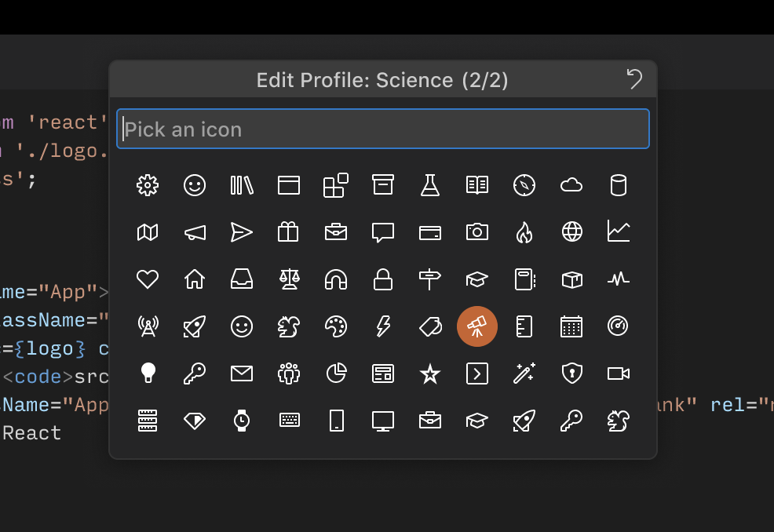Select the heart icon
Viewport: 774px width, 532px height.
click(x=148, y=279)
